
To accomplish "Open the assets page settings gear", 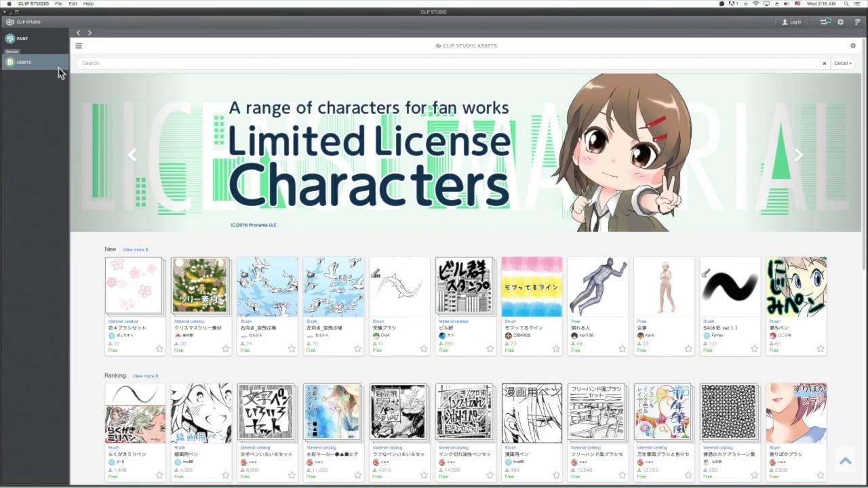I will (x=853, y=45).
